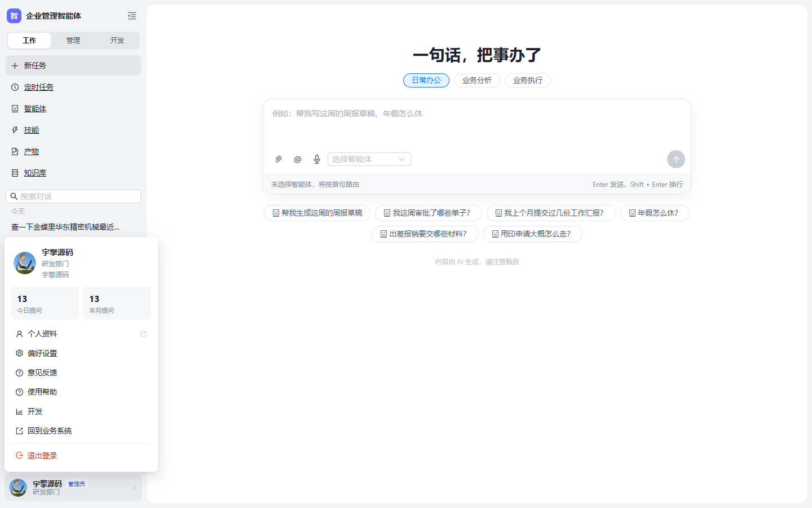Switch to the 开发 tab in sidebar header
This screenshot has width=812, height=508.
point(117,41)
